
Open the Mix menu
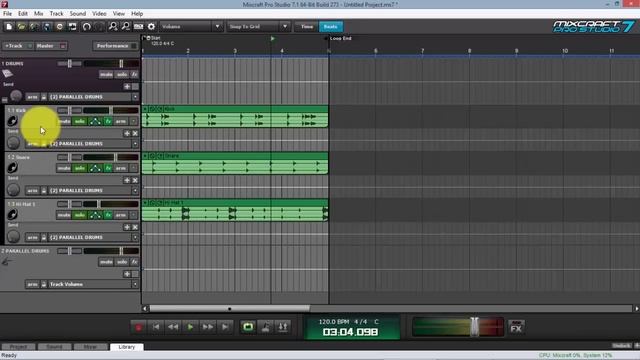(38, 13)
